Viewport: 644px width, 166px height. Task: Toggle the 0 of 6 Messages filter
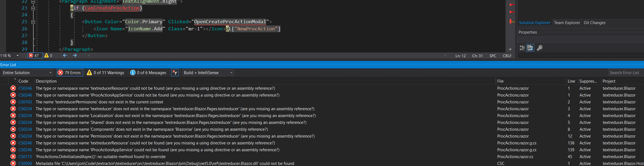[148, 73]
